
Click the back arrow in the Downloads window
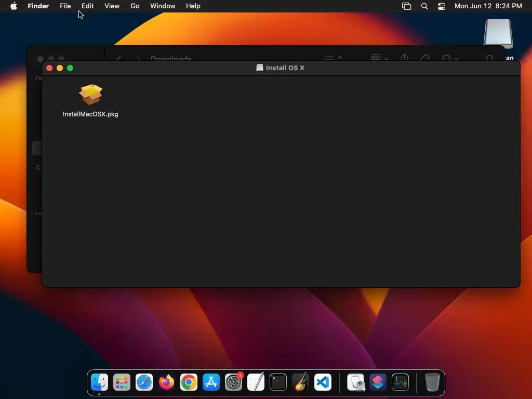click(x=119, y=58)
